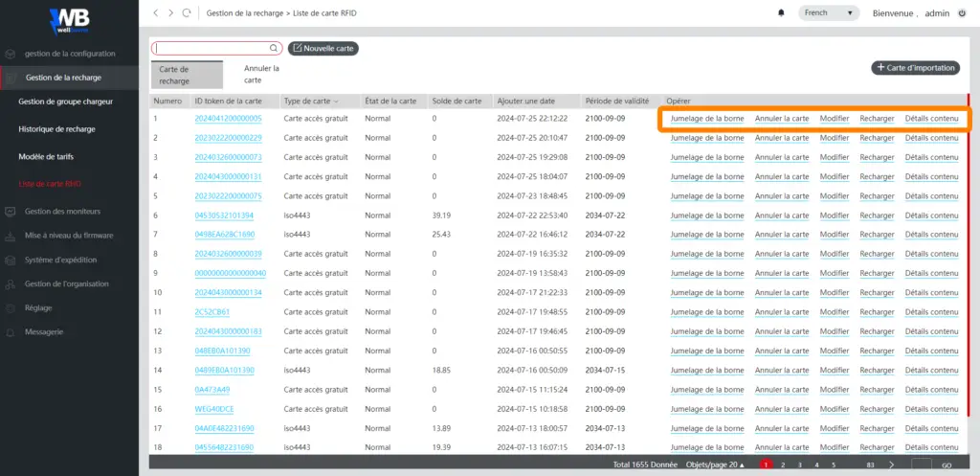This screenshot has width=980, height=476.
Task: Open card ID 2024041200000005
Action: pos(228,118)
